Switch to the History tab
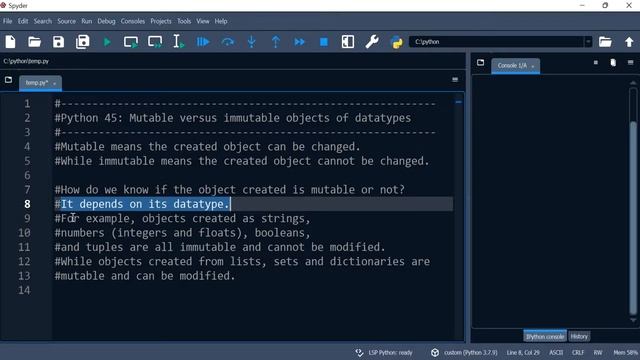Screen dimensions: 640x360 pos(579,337)
